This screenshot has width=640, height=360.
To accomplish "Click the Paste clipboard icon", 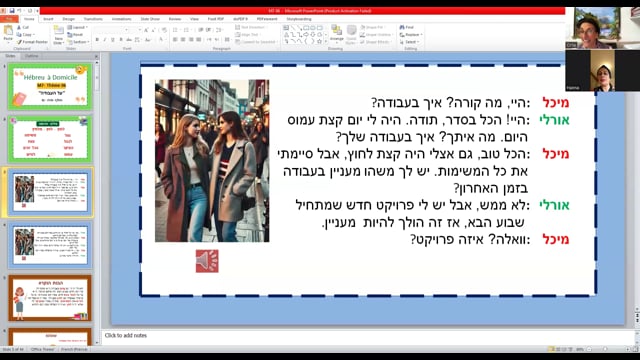I will tap(8, 33).
